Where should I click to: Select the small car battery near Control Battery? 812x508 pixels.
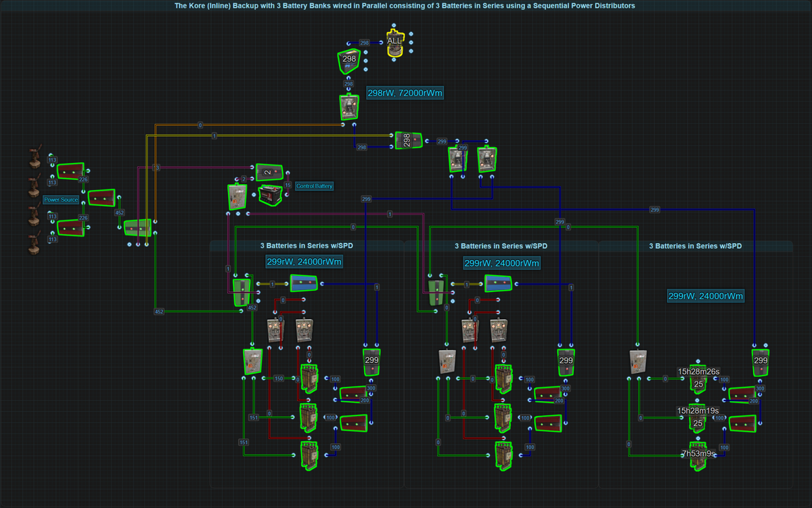point(271,195)
